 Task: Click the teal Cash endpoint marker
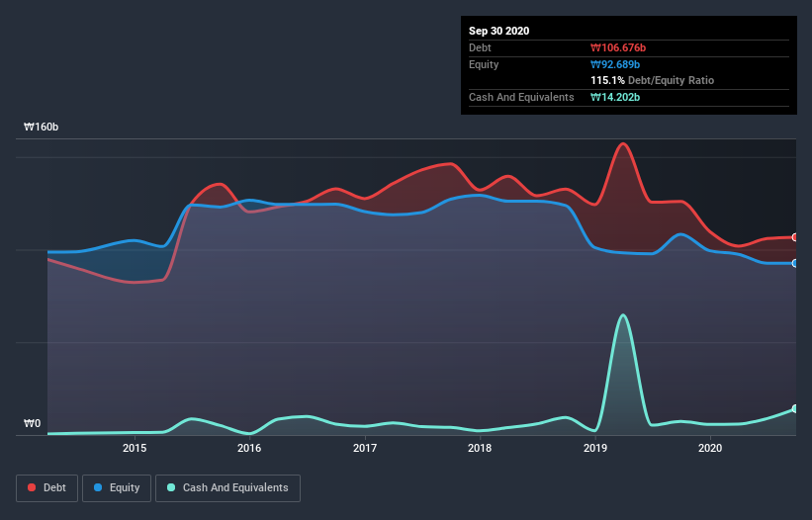(795, 408)
